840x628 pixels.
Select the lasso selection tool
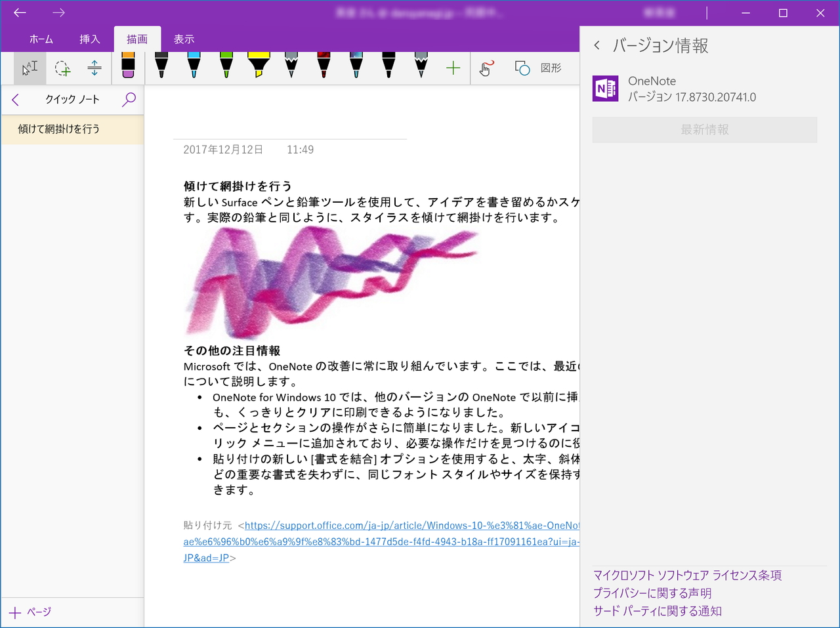[x=62, y=68]
